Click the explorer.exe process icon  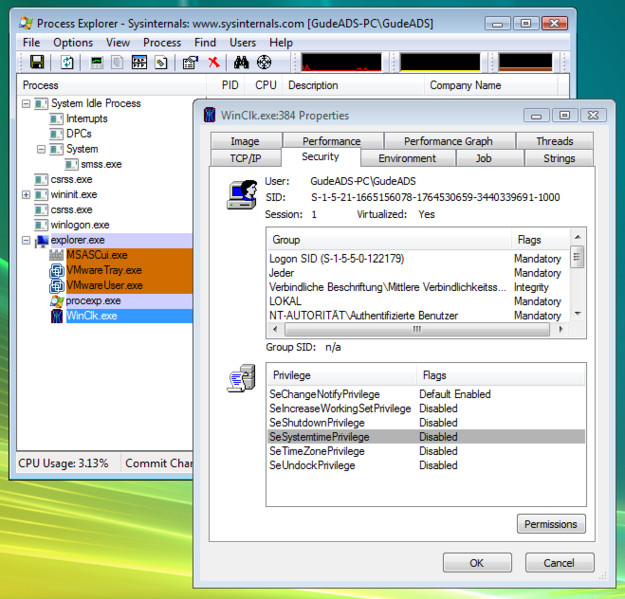pos(42,240)
